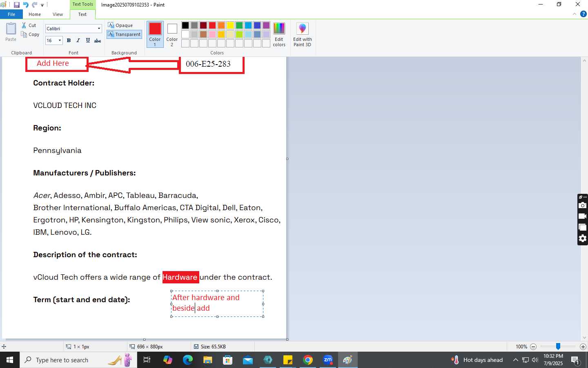The height and width of the screenshot is (368, 588).
Task: Click inside the red text box being edited
Action: pyautogui.click(x=217, y=303)
